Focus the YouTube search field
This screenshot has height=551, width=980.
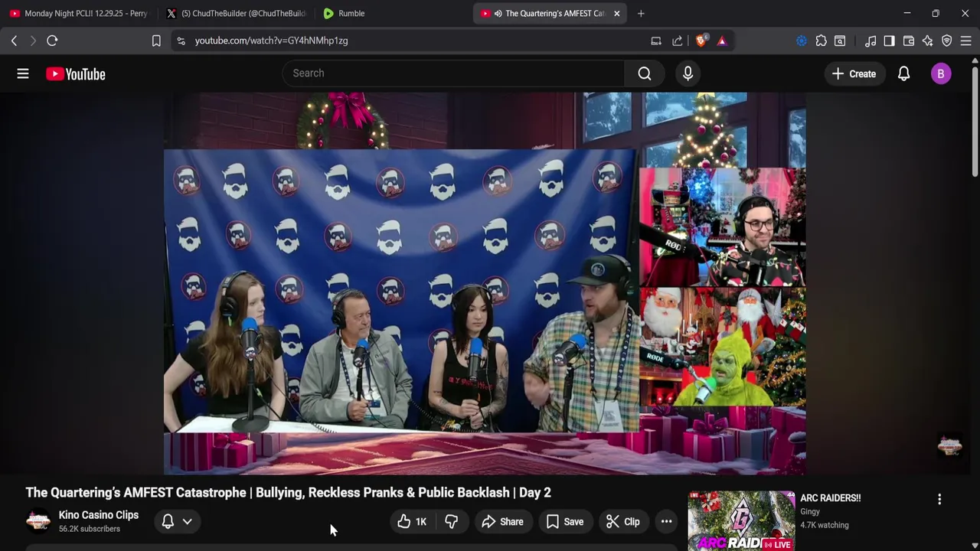coord(453,73)
